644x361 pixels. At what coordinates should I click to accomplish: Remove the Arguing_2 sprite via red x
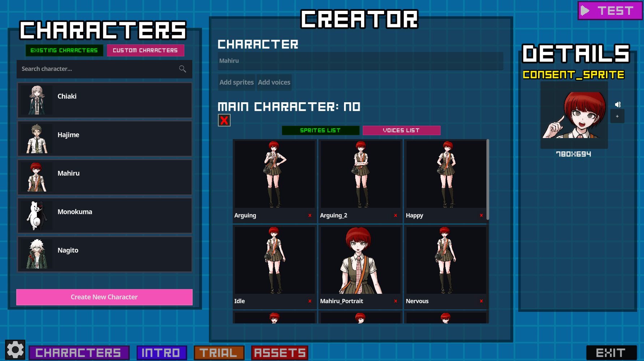pos(395,215)
